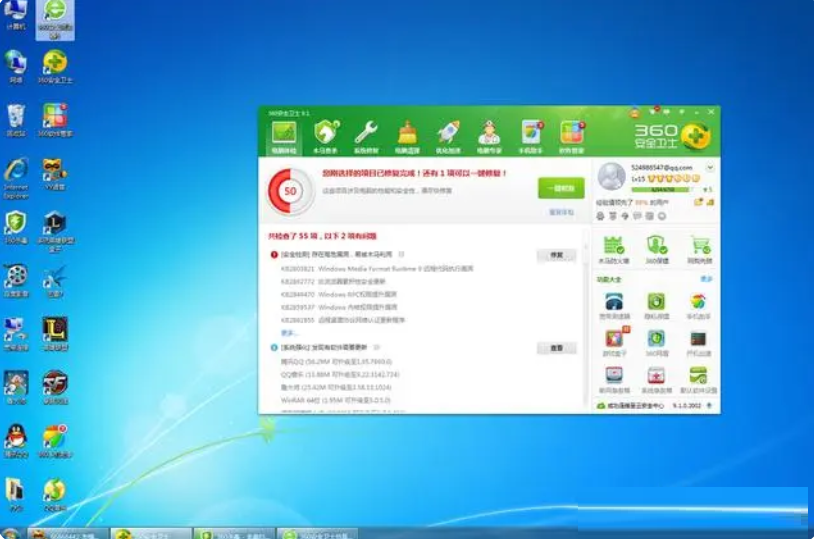Click the blue 更多 link under patch list
The width and height of the screenshot is (814, 539).
click(288, 333)
